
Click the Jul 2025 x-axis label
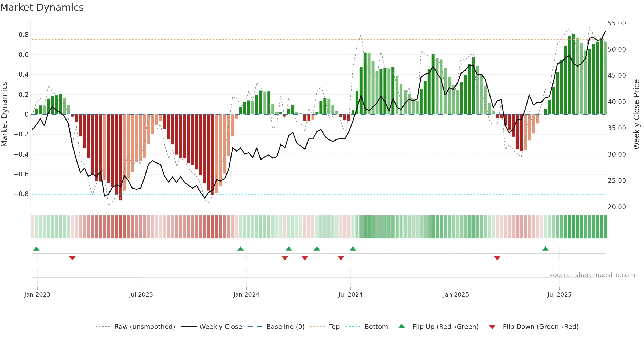click(x=559, y=294)
